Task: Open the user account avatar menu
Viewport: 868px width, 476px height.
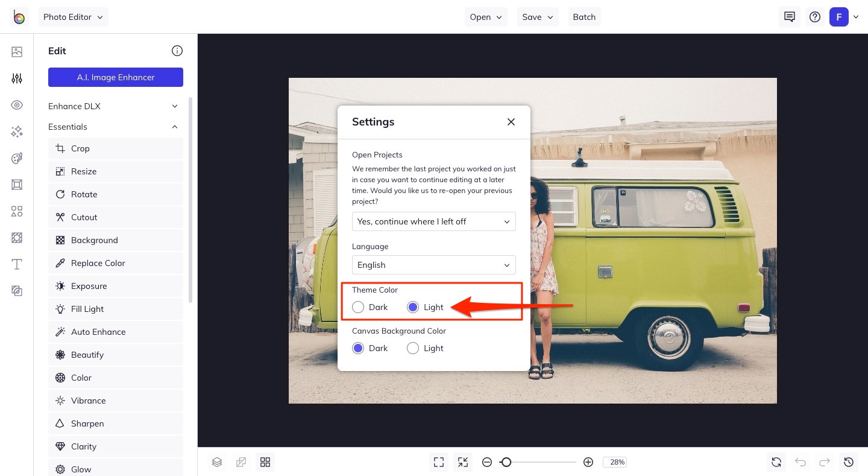Action: [839, 17]
